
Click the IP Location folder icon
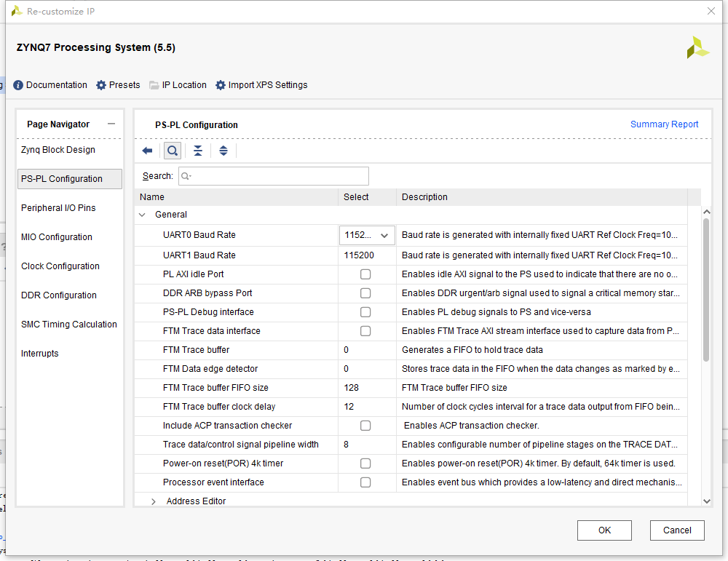point(154,85)
